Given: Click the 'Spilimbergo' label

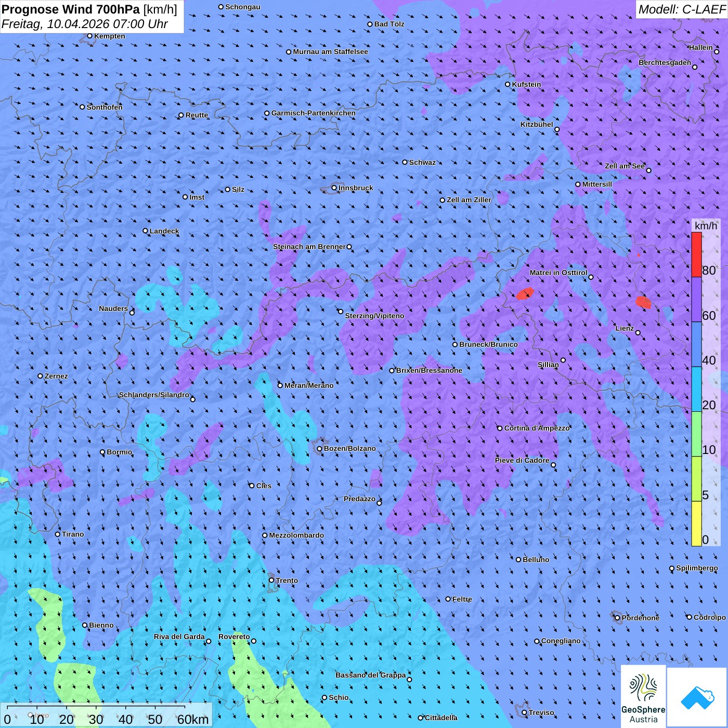Looking at the screenshot, I should click(x=697, y=568).
